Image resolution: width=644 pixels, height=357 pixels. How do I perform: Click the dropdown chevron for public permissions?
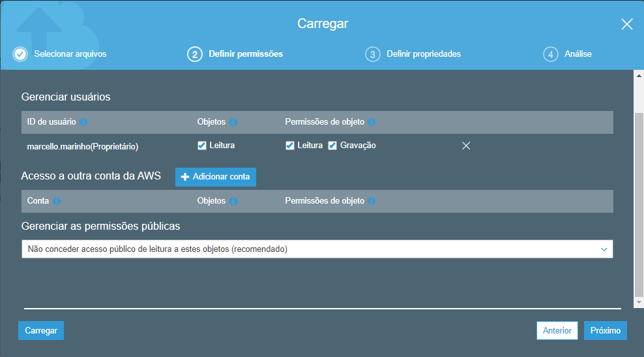(604, 249)
